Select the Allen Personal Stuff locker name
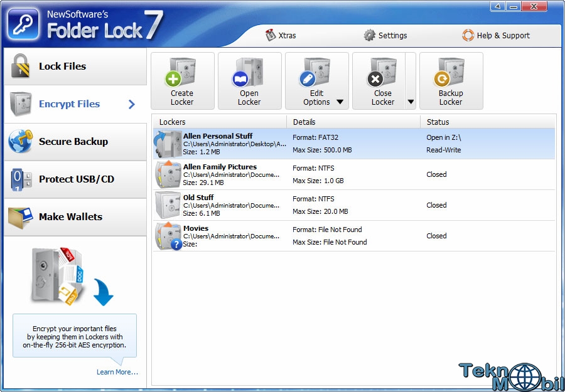This screenshot has width=565, height=392. (218, 136)
